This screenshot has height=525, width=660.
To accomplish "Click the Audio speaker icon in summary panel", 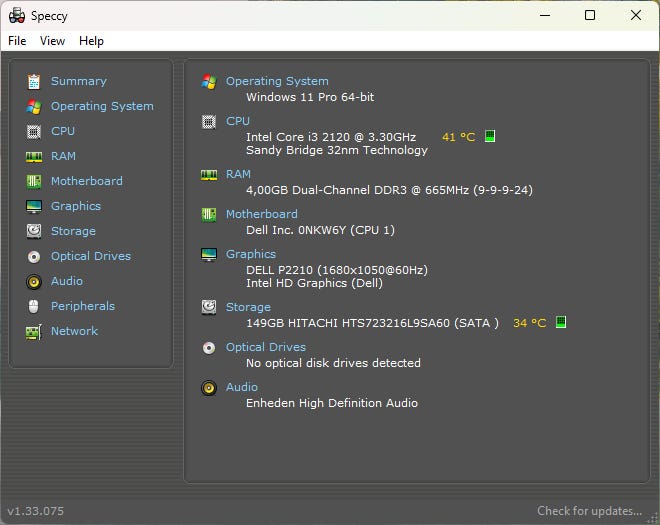I will (x=209, y=388).
